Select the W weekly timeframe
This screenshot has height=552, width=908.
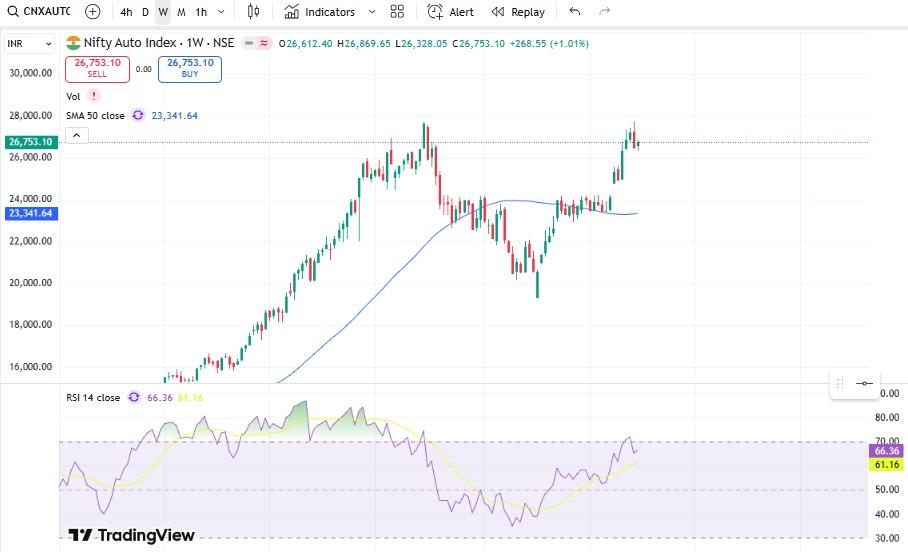point(163,12)
